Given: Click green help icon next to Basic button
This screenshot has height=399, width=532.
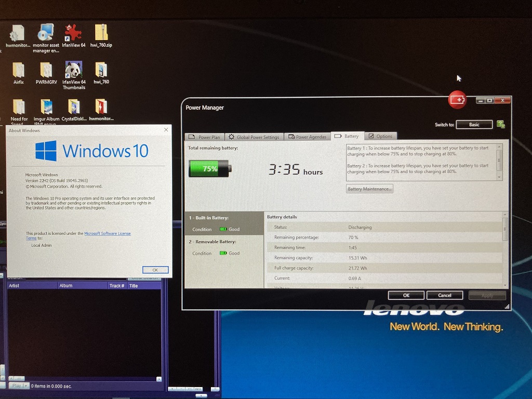Looking at the screenshot, I should pos(500,124).
